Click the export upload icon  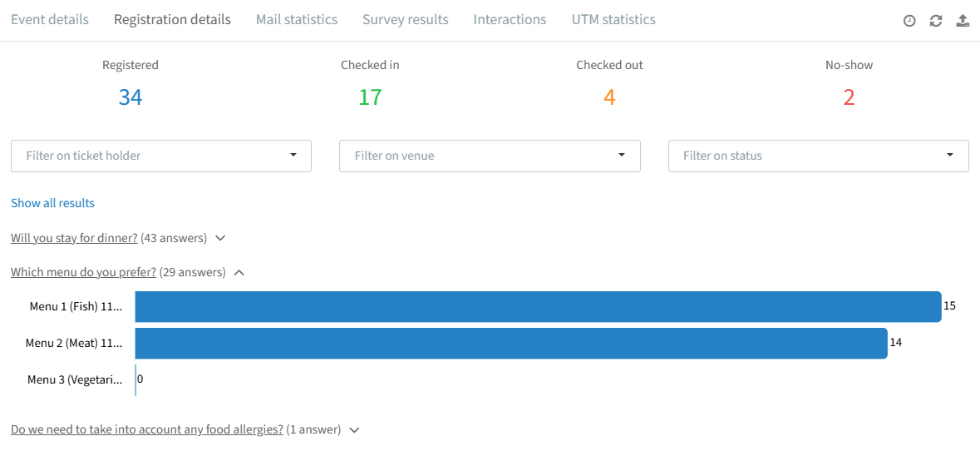963,21
